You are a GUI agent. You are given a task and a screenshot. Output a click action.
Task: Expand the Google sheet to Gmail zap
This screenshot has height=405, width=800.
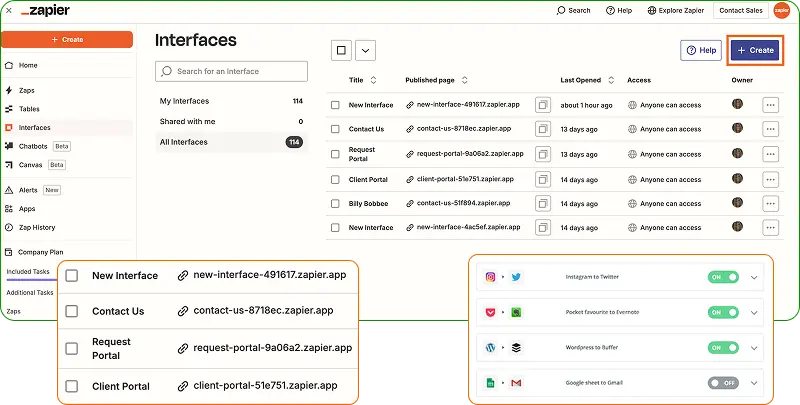[x=754, y=383]
